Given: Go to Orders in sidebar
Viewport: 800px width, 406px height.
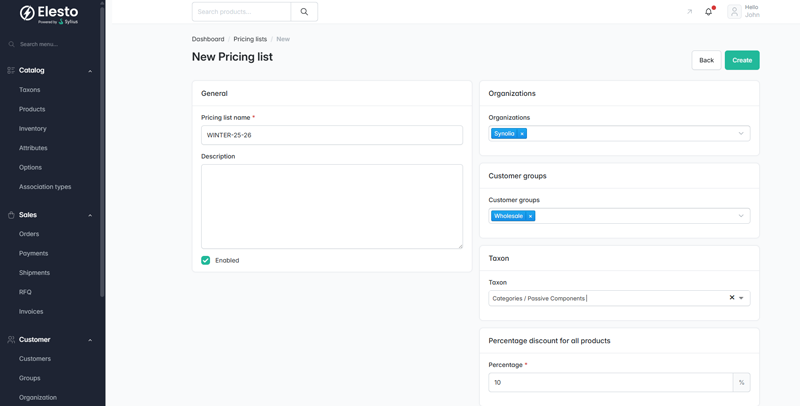Looking at the screenshot, I should 29,234.
